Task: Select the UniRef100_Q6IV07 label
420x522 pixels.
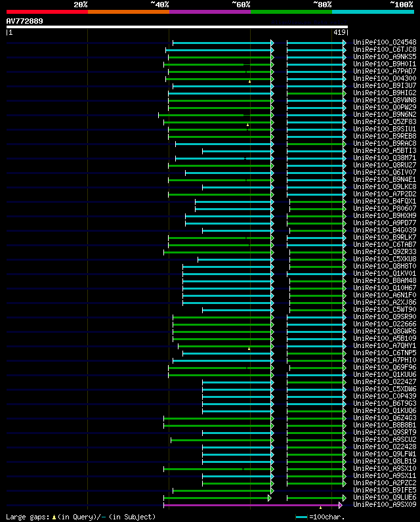Action: tap(385, 173)
